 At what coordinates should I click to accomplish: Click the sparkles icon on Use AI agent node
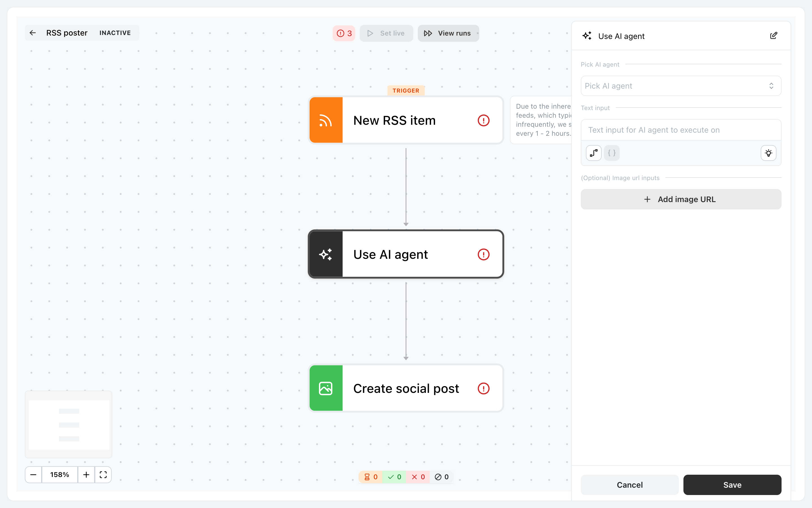coord(326,254)
